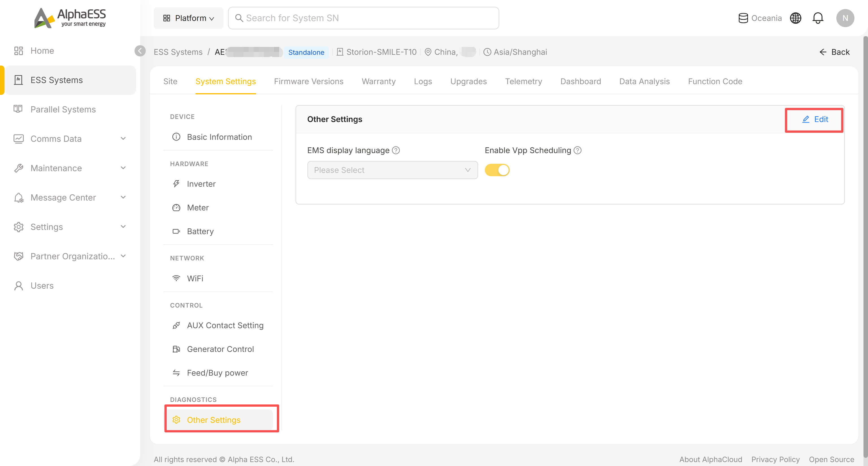The image size is (868, 466).
Task: Open the language globe icon
Action: pos(795,18)
